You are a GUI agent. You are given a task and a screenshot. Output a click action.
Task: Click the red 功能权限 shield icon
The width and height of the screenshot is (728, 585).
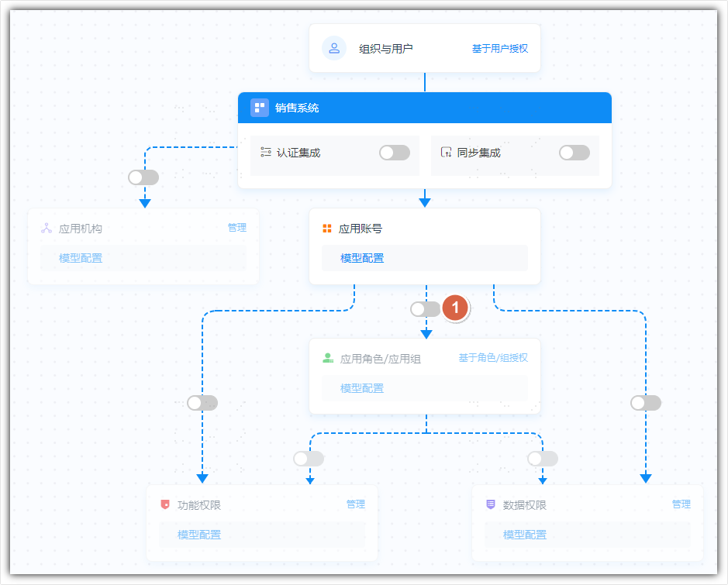coord(165,504)
